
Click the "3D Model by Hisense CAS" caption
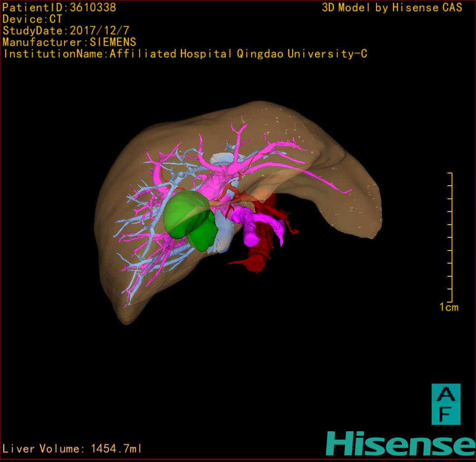click(x=392, y=8)
